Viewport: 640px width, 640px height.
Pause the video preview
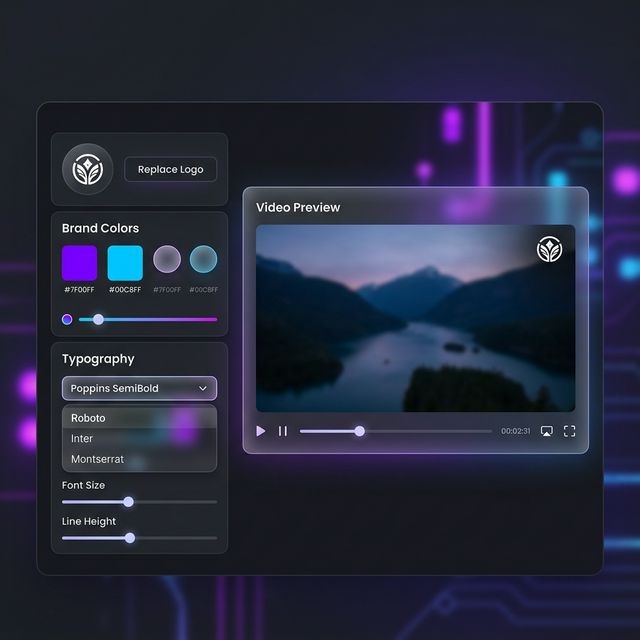click(283, 431)
